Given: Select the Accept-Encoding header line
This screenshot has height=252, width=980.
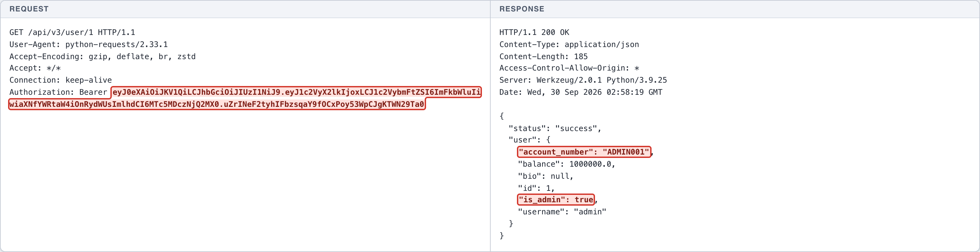Looking at the screenshot, I should pyautogui.click(x=103, y=56).
